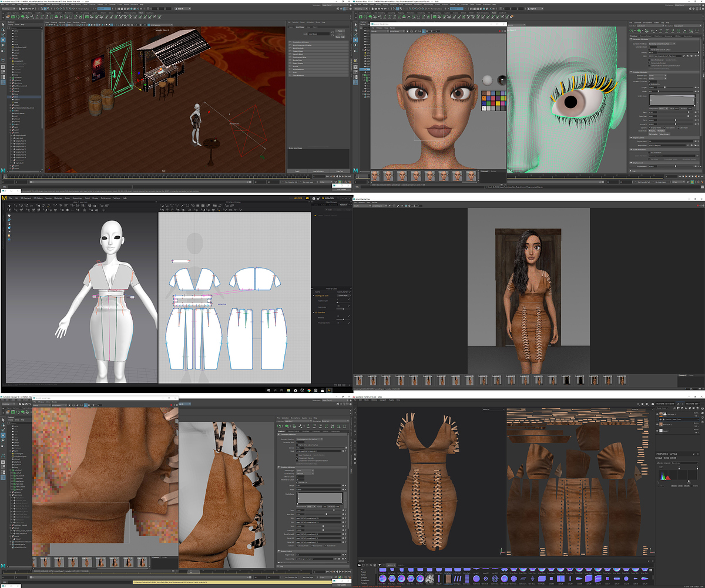Click Load Attributes button in top-left Maya

click(x=318, y=171)
